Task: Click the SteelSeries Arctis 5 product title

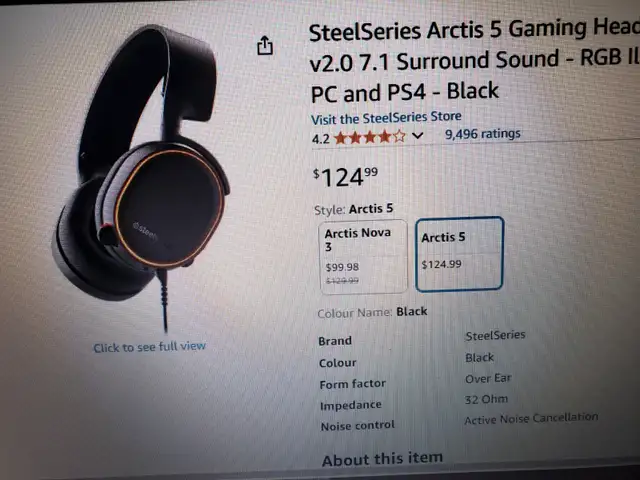Action: pos(474,61)
